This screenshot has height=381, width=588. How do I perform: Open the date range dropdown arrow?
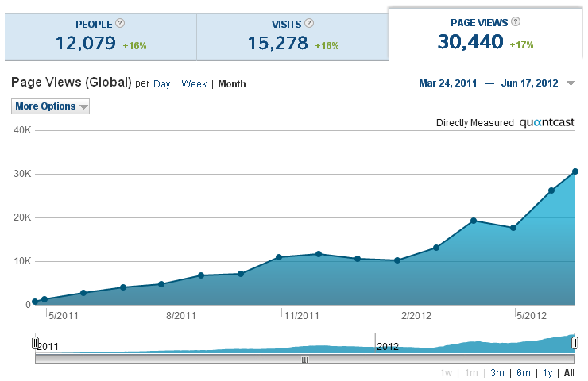click(571, 84)
